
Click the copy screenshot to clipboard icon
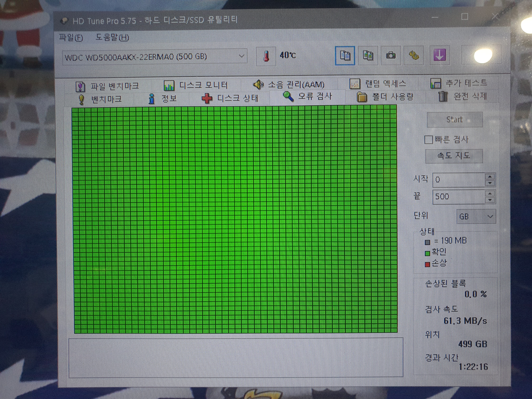pos(368,56)
